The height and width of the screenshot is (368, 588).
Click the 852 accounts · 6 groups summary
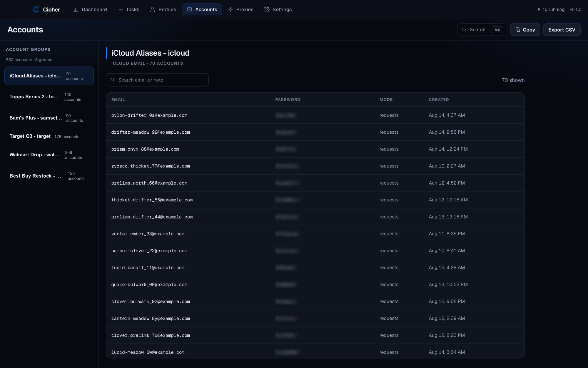tap(29, 60)
